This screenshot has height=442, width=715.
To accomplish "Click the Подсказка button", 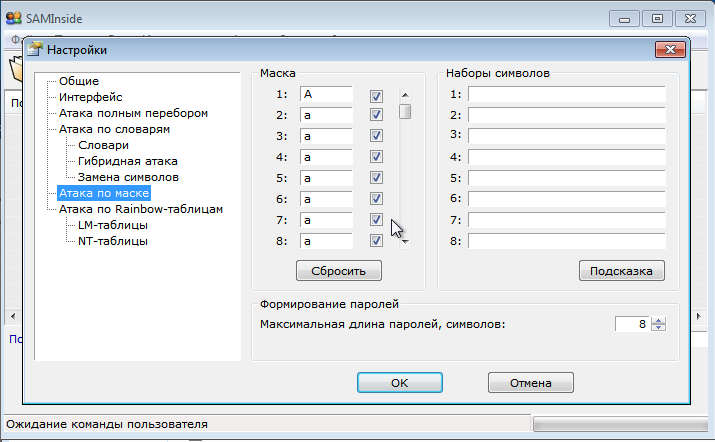I will pyautogui.click(x=622, y=271).
